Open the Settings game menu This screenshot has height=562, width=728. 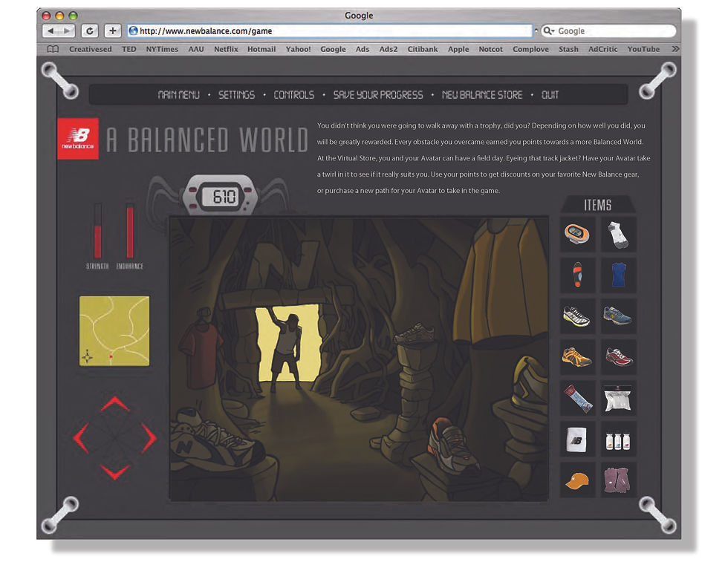[236, 95]
